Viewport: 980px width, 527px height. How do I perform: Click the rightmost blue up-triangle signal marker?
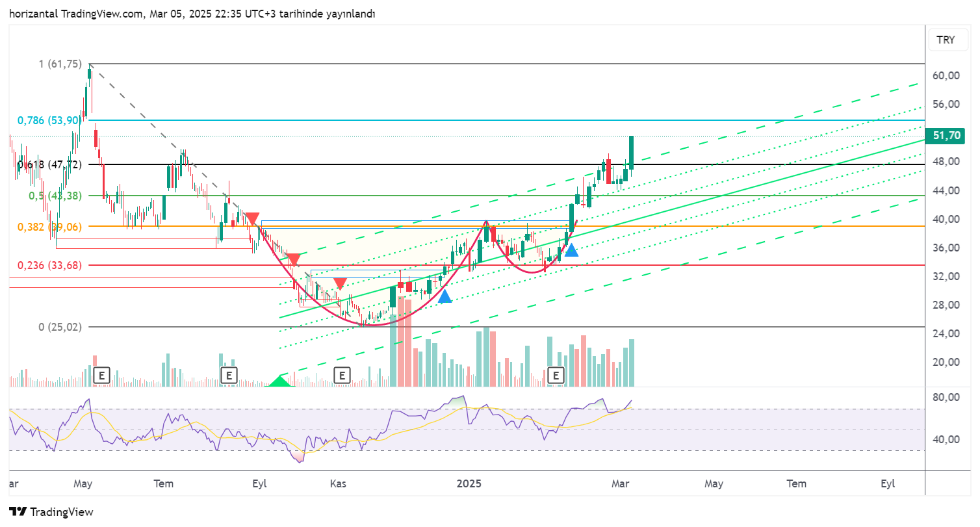571,250
